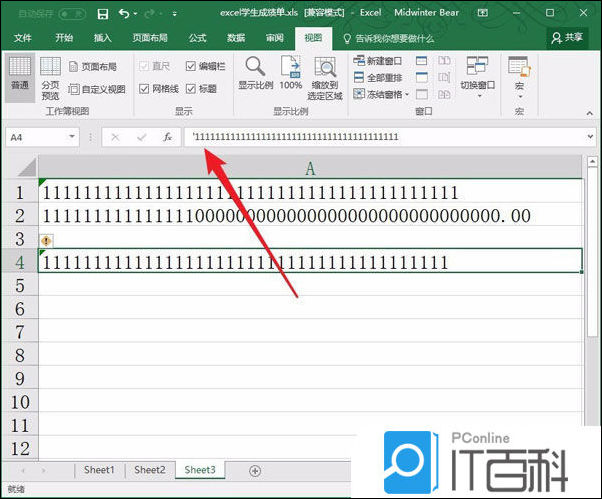Image resolution: width=602 pixels, height=499 pixels.
Task: Click the Hide window icon
Action: pos(422,78)
